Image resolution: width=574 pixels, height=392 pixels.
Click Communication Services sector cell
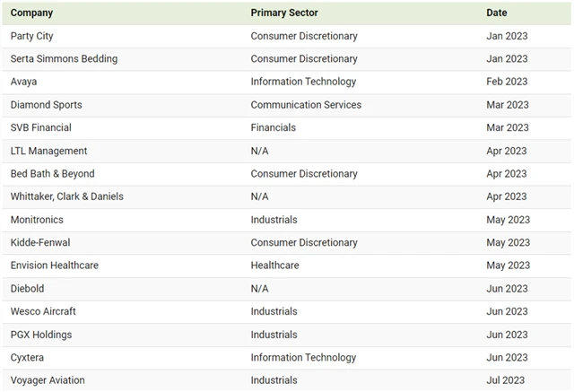[x=306, y=105]
